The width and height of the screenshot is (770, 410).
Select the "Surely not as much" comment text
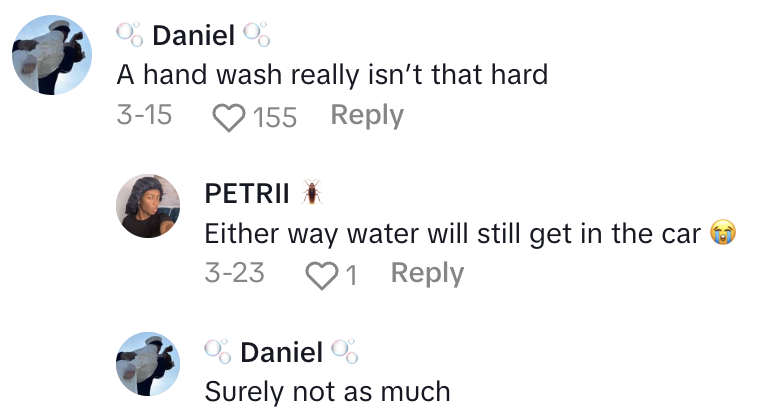tap(327, 391)
